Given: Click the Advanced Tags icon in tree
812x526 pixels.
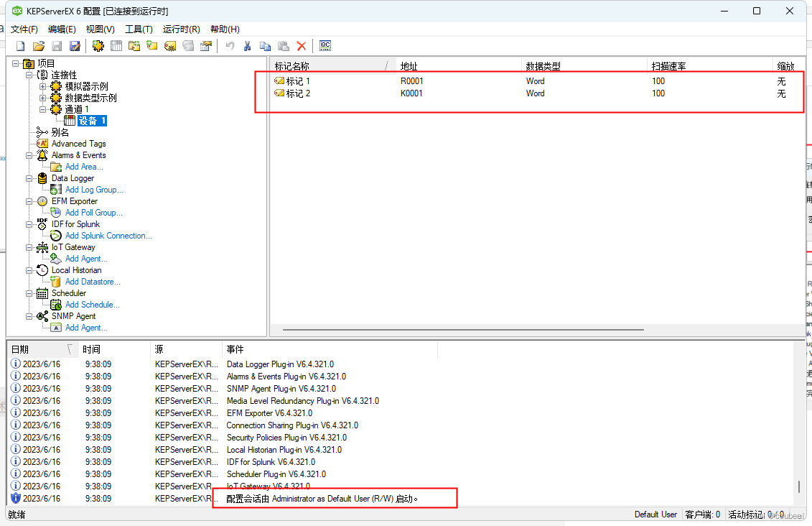Looking at the screenshot, I should coord(42,144).
